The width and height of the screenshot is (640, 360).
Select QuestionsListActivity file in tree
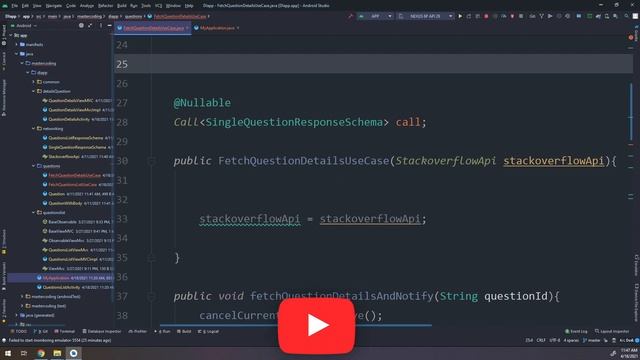click(61, 287)
